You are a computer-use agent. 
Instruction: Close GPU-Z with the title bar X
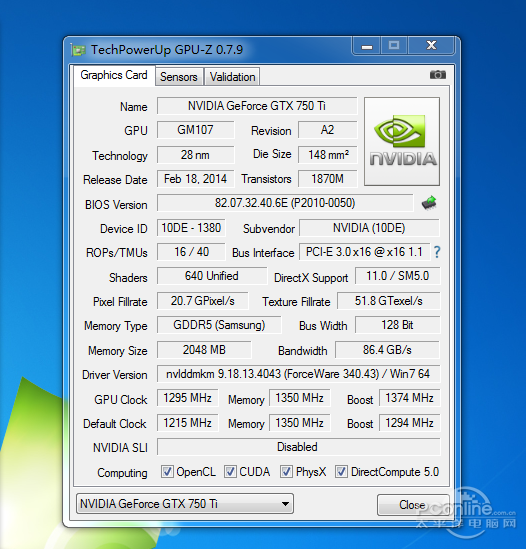coord(431,46)
